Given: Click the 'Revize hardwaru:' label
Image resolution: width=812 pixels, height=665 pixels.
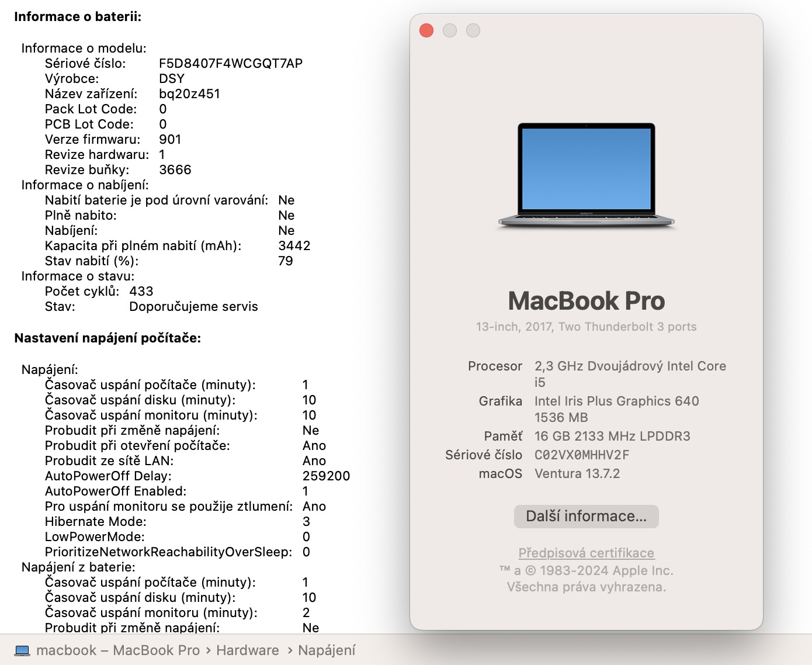Looking at the screenshot, I should coord(97,155).
